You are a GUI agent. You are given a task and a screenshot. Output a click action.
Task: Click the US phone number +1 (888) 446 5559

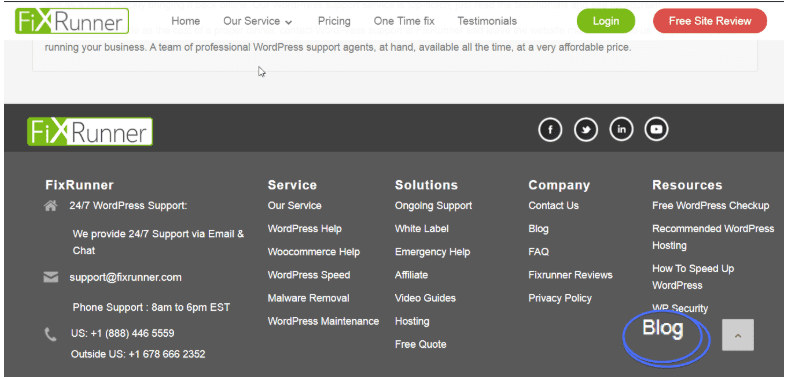(123, 333)
